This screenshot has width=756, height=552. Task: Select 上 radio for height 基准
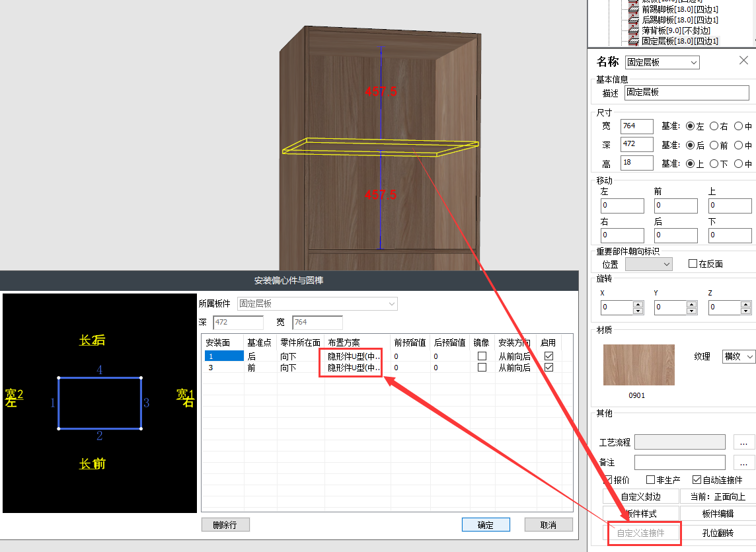click(690, 163)
